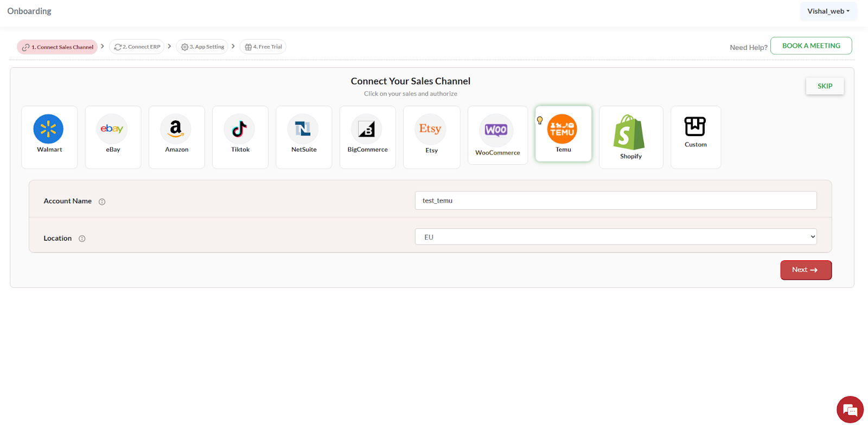Click the Temu channel logo
This screenshot has height=425, width=868.
coord(562,129)
